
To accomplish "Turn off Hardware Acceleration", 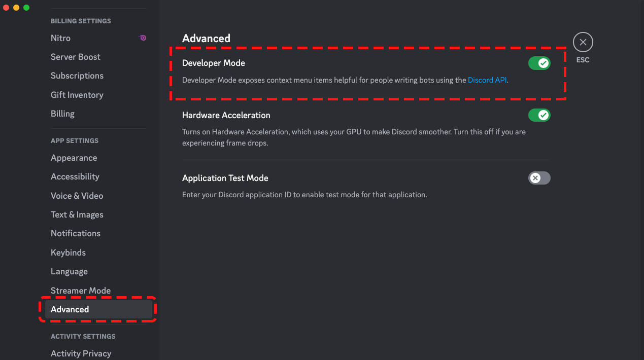I will pos(539,115).
